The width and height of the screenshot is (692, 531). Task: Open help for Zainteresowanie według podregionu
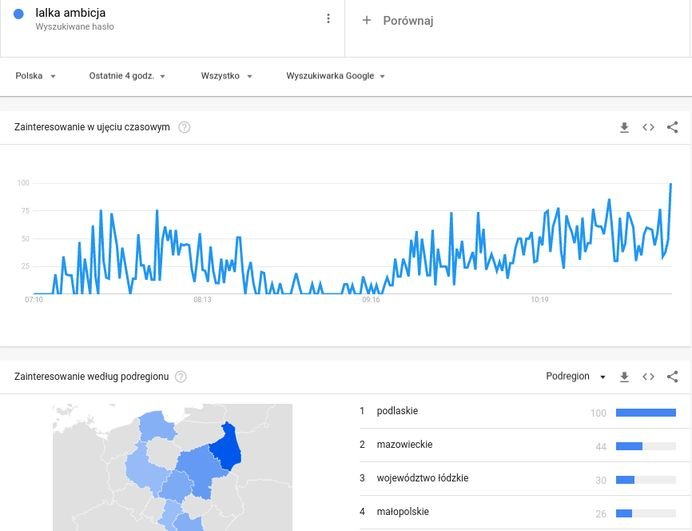coord(181,377)
